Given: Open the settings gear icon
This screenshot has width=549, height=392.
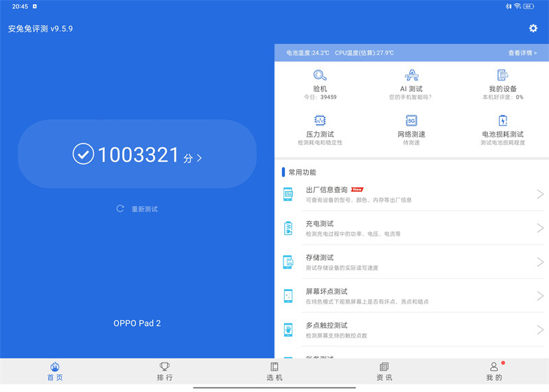Looking at the screenshot, I should (x=533, y=28).
